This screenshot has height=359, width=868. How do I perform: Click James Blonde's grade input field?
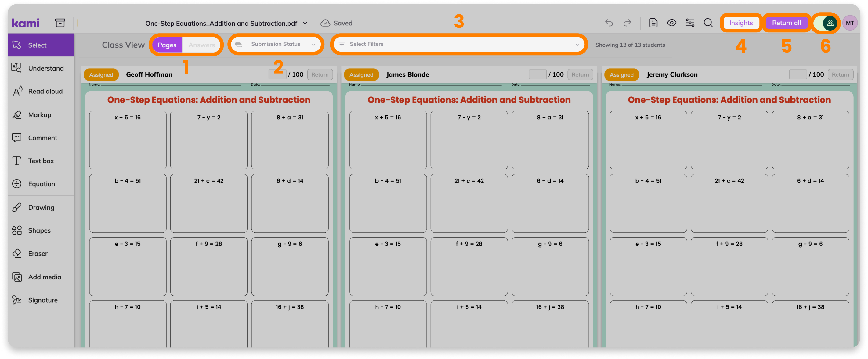pyautogui.click(x=537, y=74)
